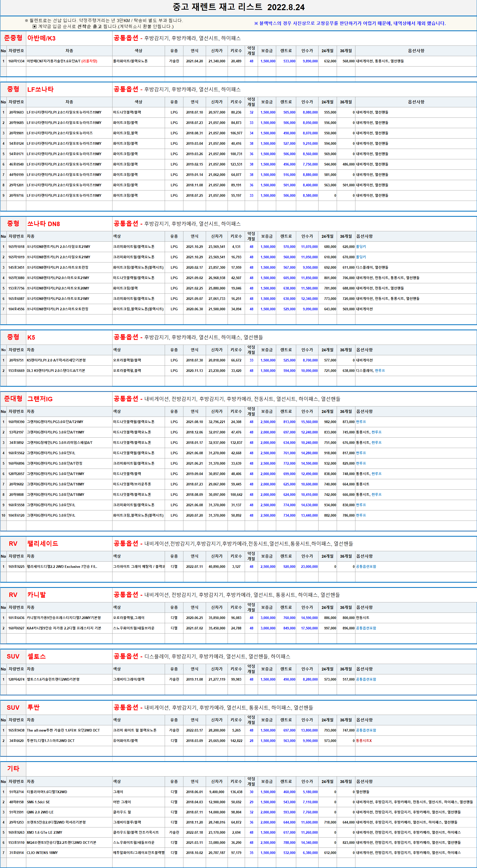Screen dimensions: 477x868
Task: Click the section heading 'LF쏘나타'
Action: coord(41,89)
